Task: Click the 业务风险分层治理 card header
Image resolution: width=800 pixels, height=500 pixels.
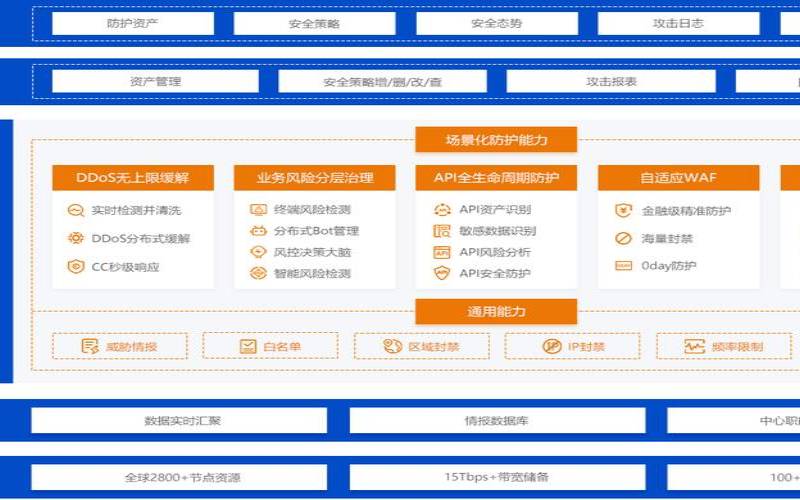Action: pyautogui.click(x=315, y=178)
